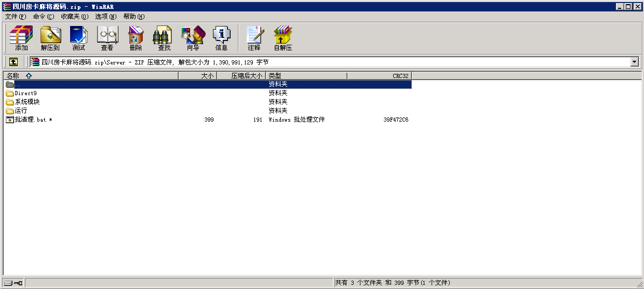Open the 收藏夹(O) menu
This screenshot has height=289, width=644.
pyautogui.click(x=74, y=17)
